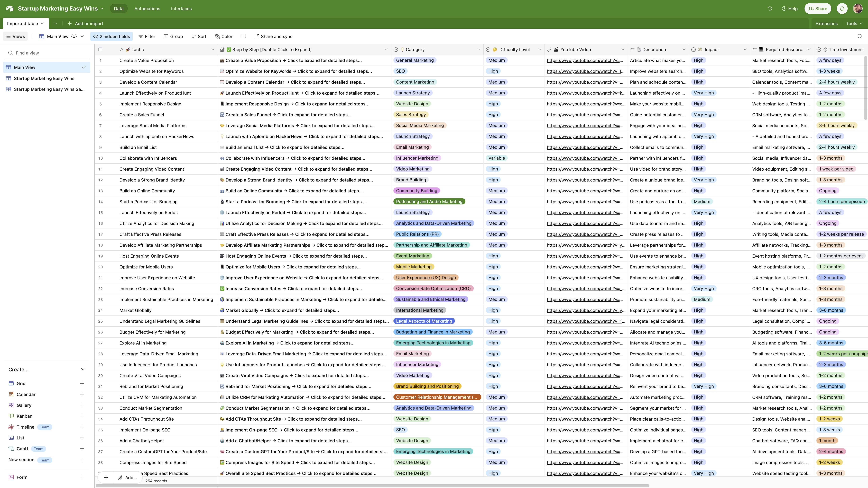Open Main View options chevron in toolbar
This screenshot has height=488, width=868.
click(x=82, y=36)
